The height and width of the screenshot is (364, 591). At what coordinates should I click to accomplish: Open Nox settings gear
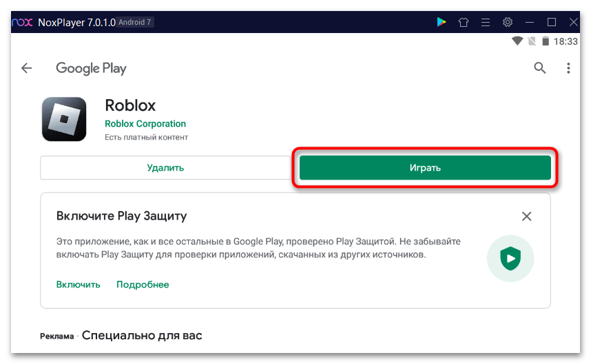(x=508, y=22)
